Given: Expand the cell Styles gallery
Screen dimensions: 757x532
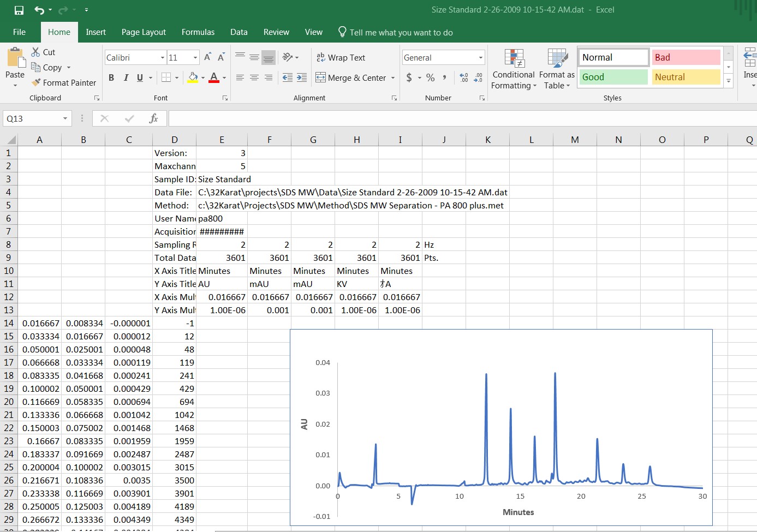Looking at the screenshot, I should coord(729,81).
